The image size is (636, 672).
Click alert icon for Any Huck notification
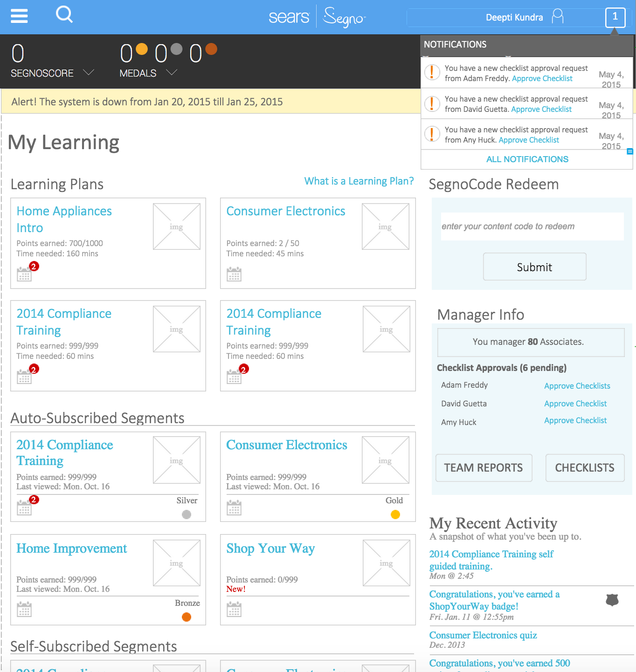[432, 134]
